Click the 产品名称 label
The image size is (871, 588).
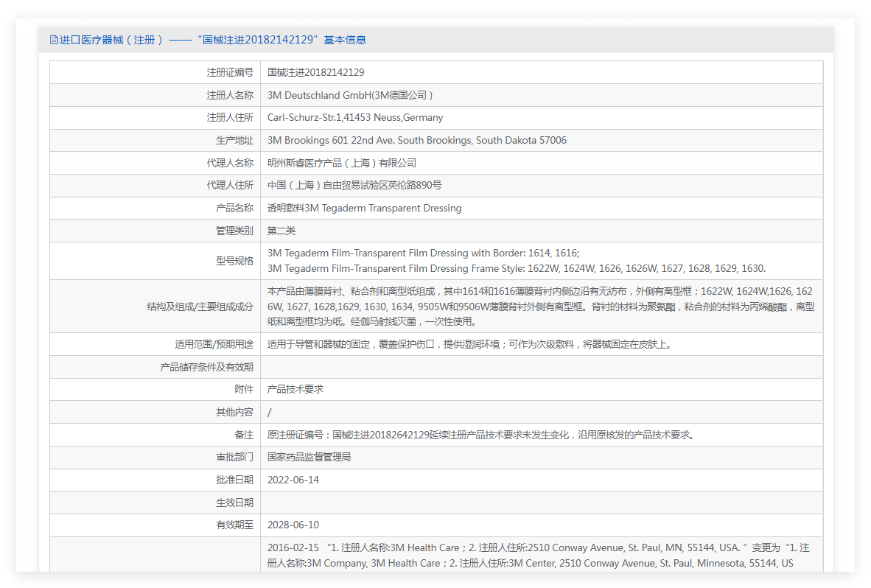pos(234,209)
